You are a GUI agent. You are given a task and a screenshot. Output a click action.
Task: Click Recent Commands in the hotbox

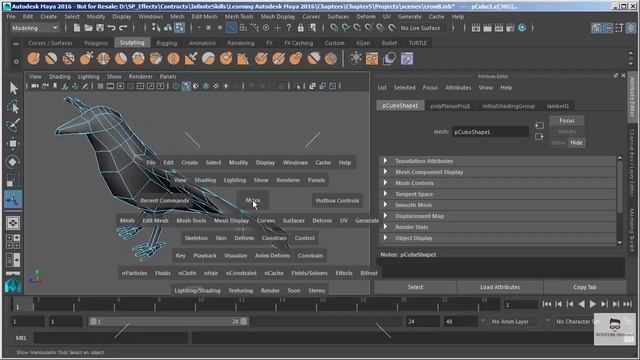click(164, 200)
